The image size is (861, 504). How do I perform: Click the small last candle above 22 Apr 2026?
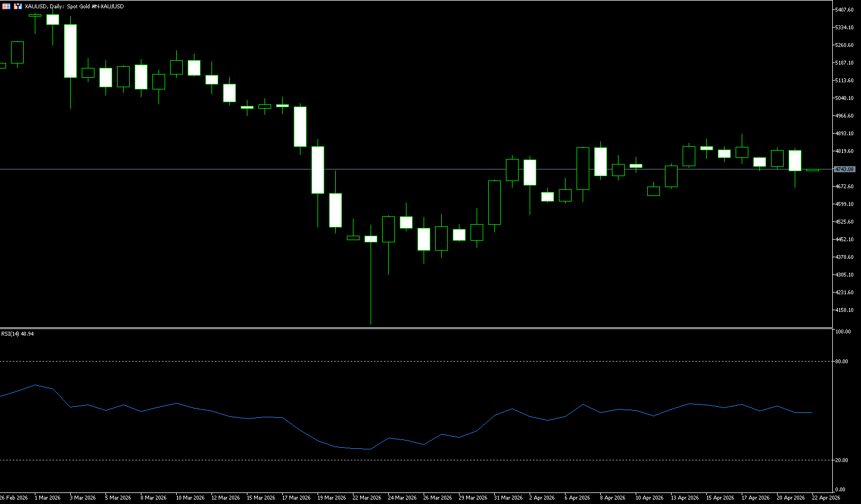click(812, 170)
